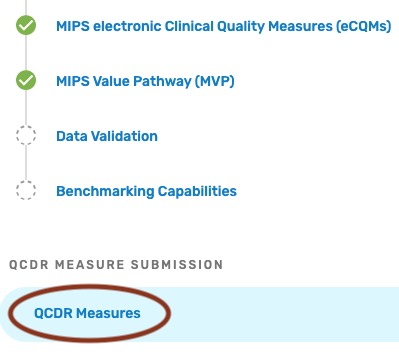The height and width of the screenshot is (362, 399).
Task: Click the "(eCQMs)" text in first link
Action: coord(363,26)
